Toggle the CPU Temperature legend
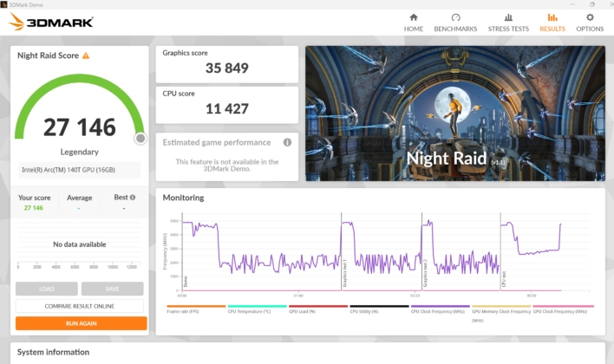The width and height of the screenshot is (614, 364). click(249, 311)
